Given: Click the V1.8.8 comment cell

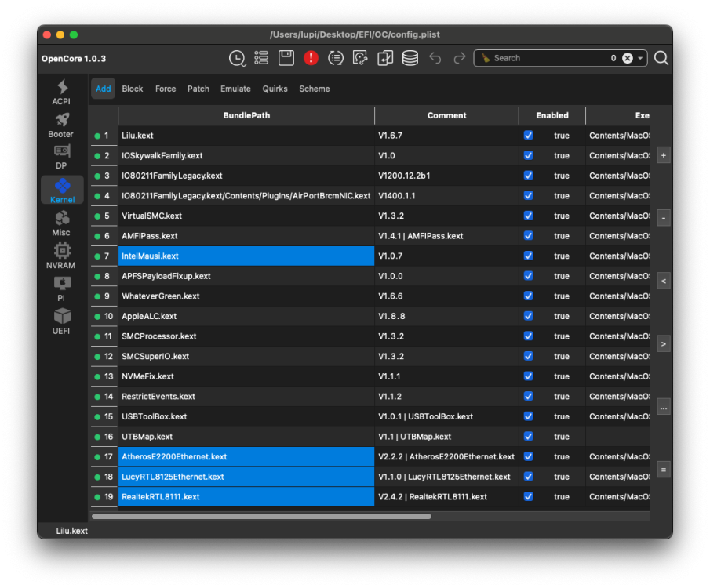Looking at the screenshot, I should click(x=446, y=316).
